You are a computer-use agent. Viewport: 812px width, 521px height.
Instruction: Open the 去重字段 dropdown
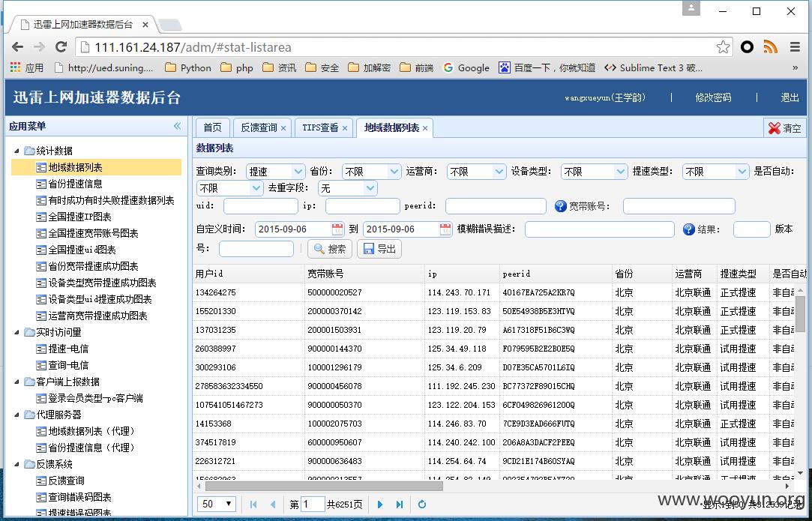click(x=370, y=188)
